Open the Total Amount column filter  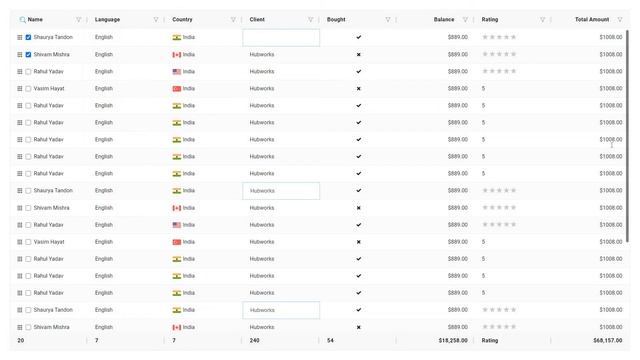pyautogui.click(x=620, y=20)
